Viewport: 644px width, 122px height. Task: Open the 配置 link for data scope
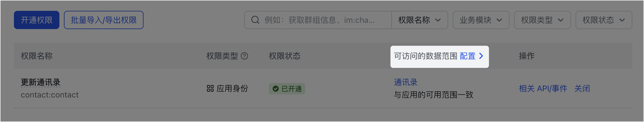468,56
